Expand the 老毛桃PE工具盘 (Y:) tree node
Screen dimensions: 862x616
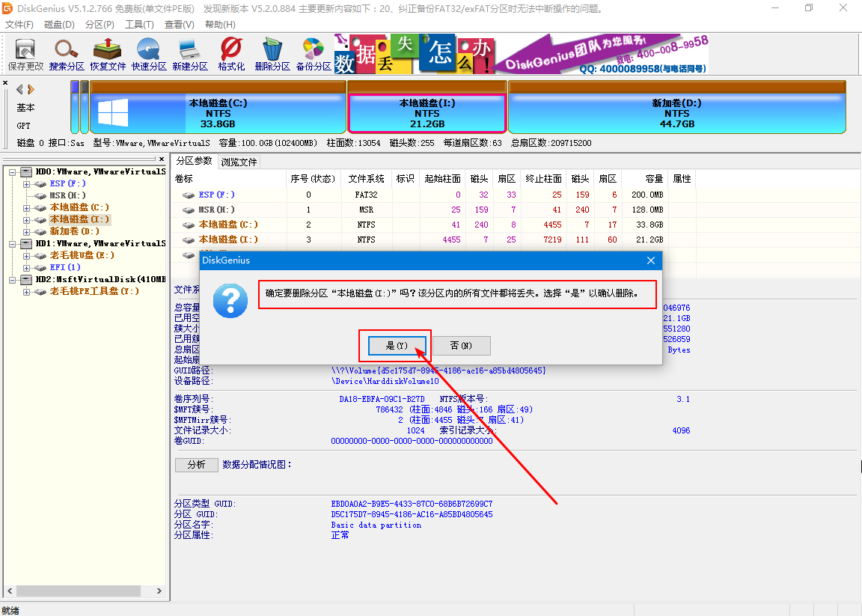click(x=26, y=292)
